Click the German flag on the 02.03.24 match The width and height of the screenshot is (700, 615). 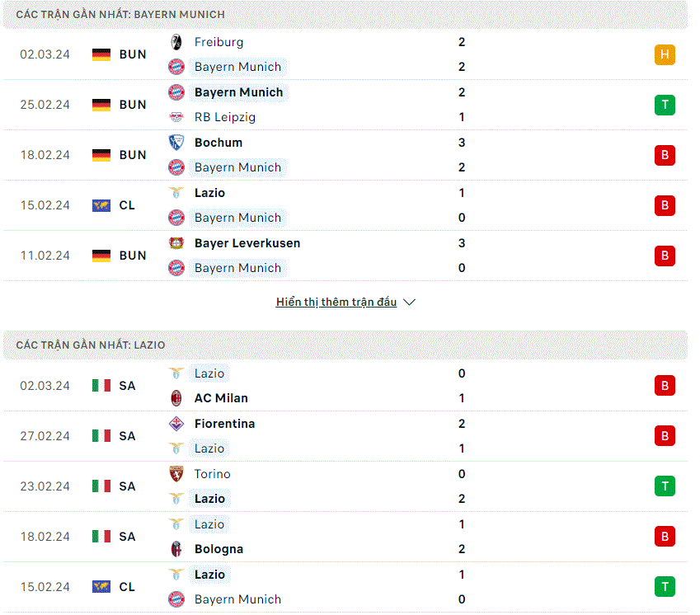(101, 54)
